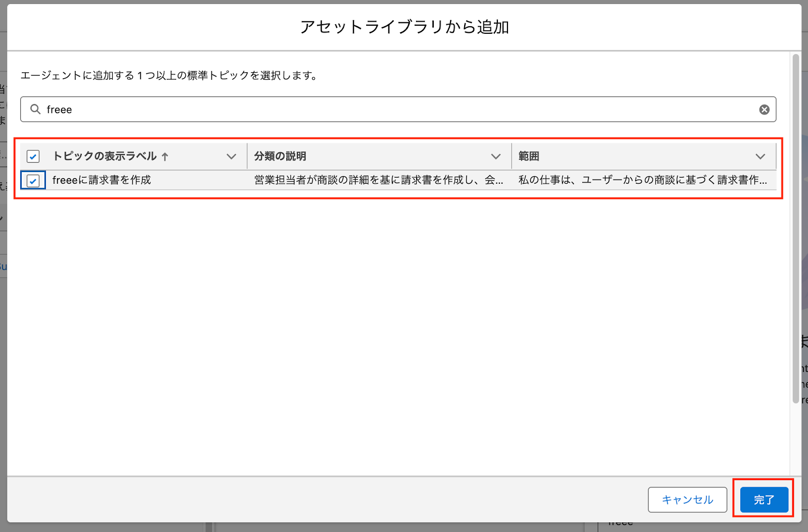Click the キャンセル button
The height and width of the screenshot is (532, 808).
pyautogui.click(x=687, y=500)
